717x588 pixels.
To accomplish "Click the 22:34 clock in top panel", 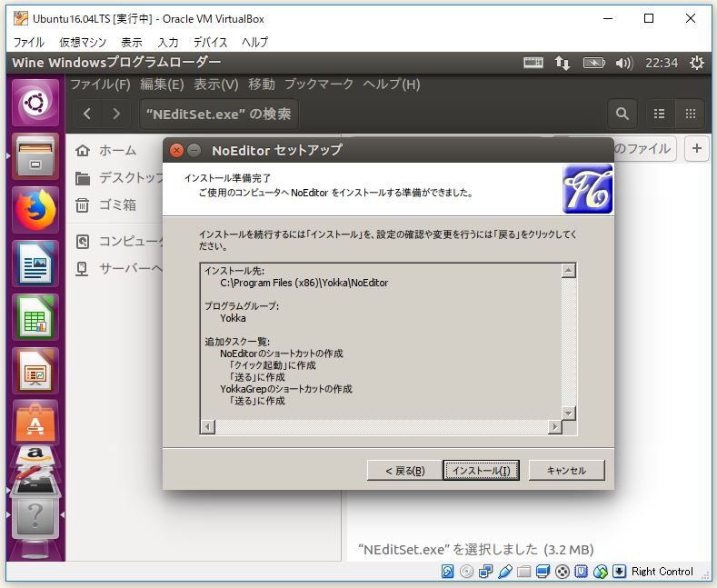I will point(662,63).
